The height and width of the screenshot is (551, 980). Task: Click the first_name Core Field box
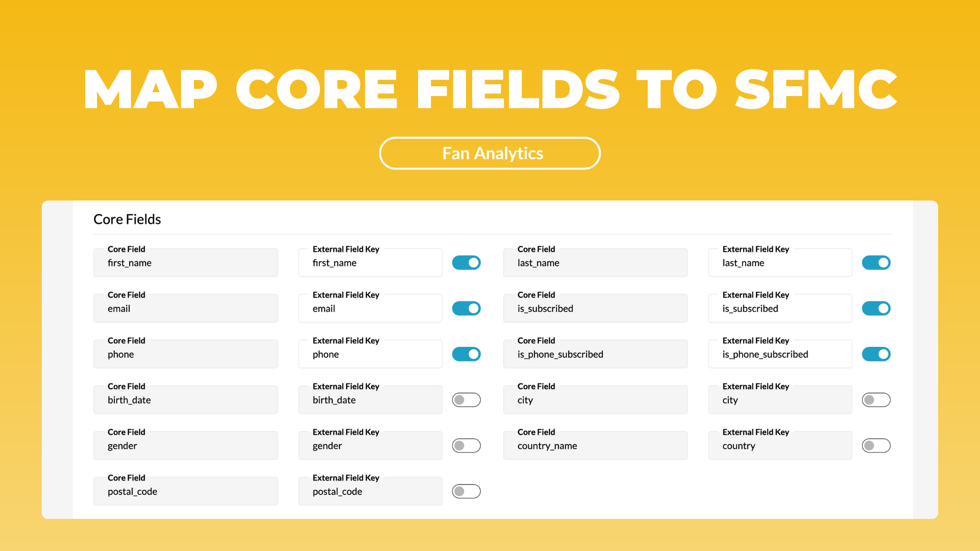[x=185, y=263]
